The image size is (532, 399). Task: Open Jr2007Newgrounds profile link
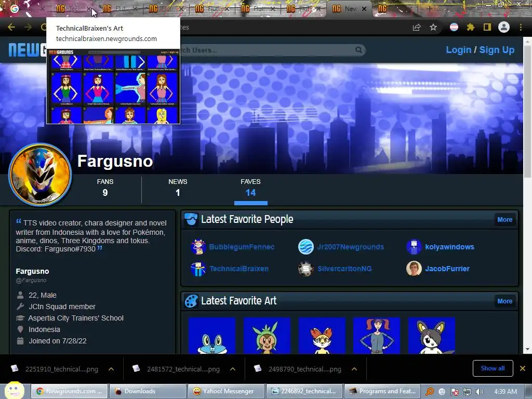(351, 247)
